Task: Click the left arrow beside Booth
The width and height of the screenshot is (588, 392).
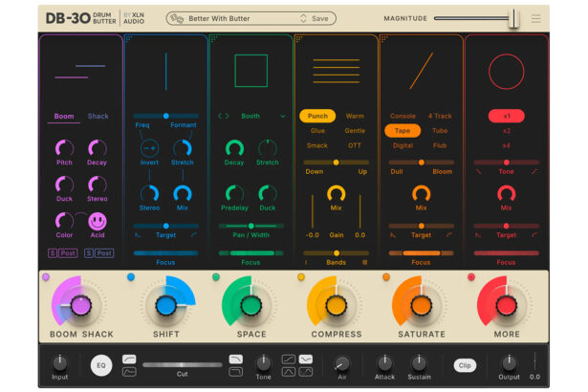Action: tap(220, 117)
